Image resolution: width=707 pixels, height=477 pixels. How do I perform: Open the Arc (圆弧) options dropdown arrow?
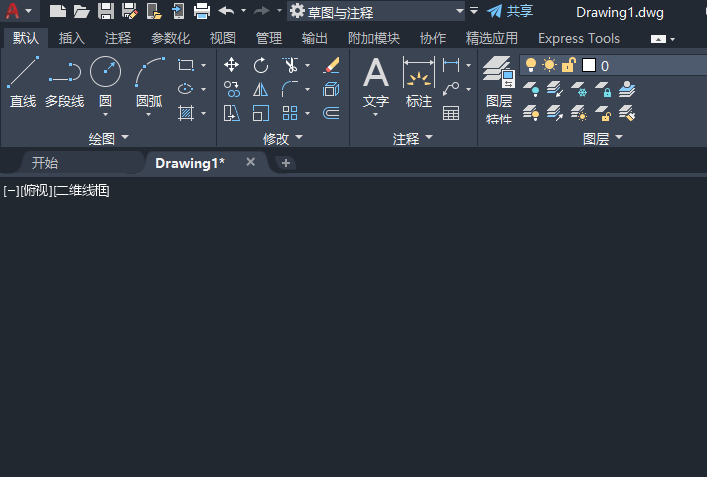(149, 115)
